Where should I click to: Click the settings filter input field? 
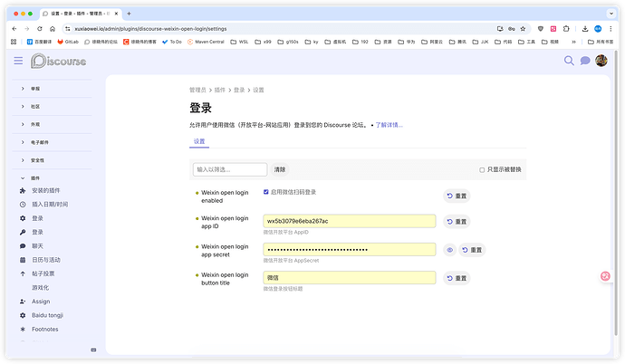coord(229,169)
